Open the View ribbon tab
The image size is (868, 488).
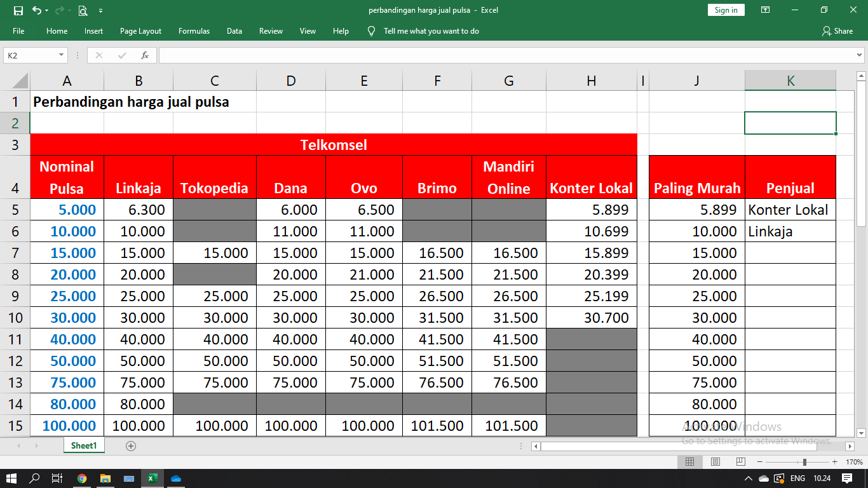(x=308, y=31)
